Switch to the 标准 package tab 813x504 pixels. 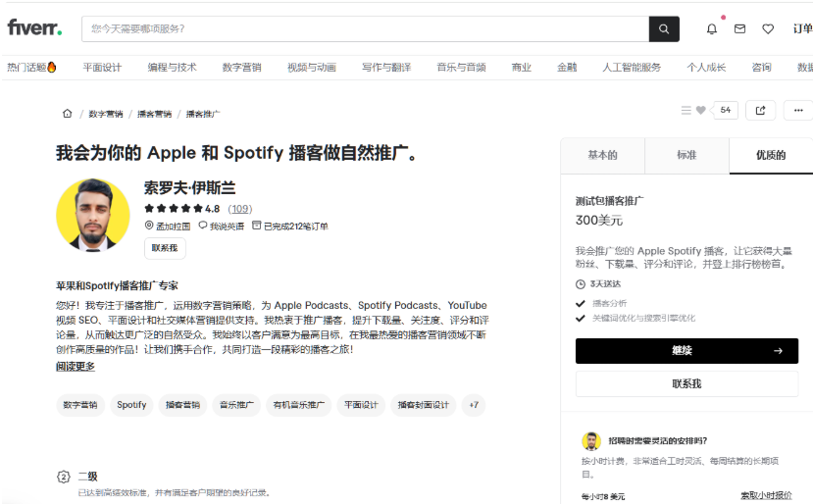coord(686,156)
